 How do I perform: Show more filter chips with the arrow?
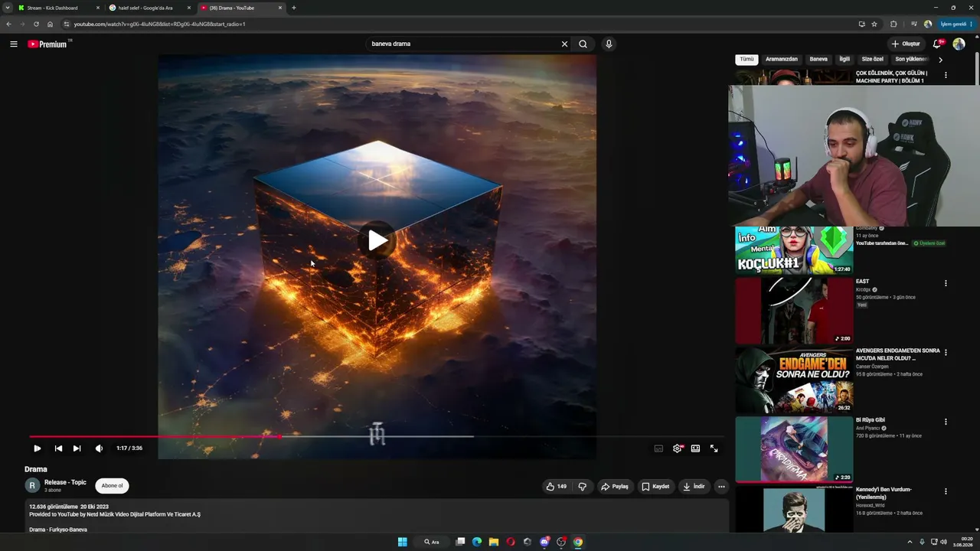point(940,60)
